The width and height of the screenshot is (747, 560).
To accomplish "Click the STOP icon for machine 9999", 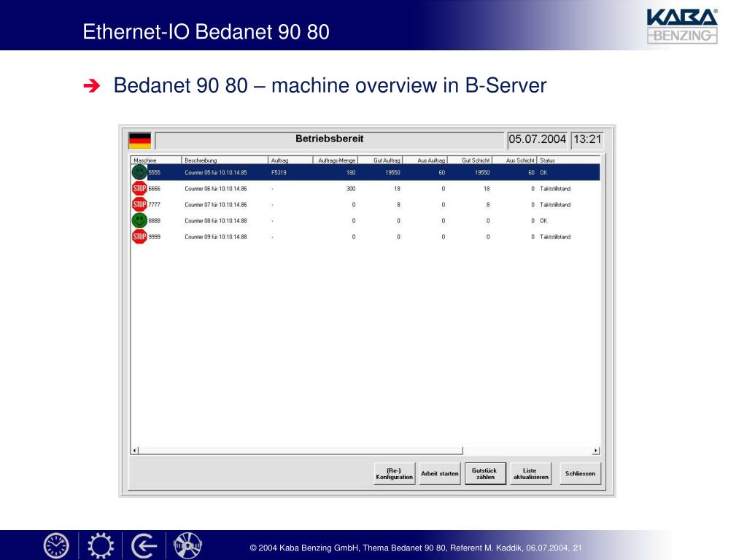I will tap(139, 237).
